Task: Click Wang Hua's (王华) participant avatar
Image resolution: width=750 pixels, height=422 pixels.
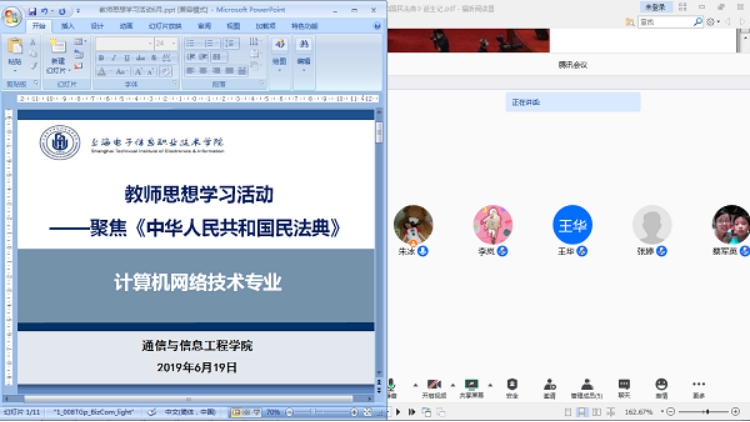Action: click(573, 225)
